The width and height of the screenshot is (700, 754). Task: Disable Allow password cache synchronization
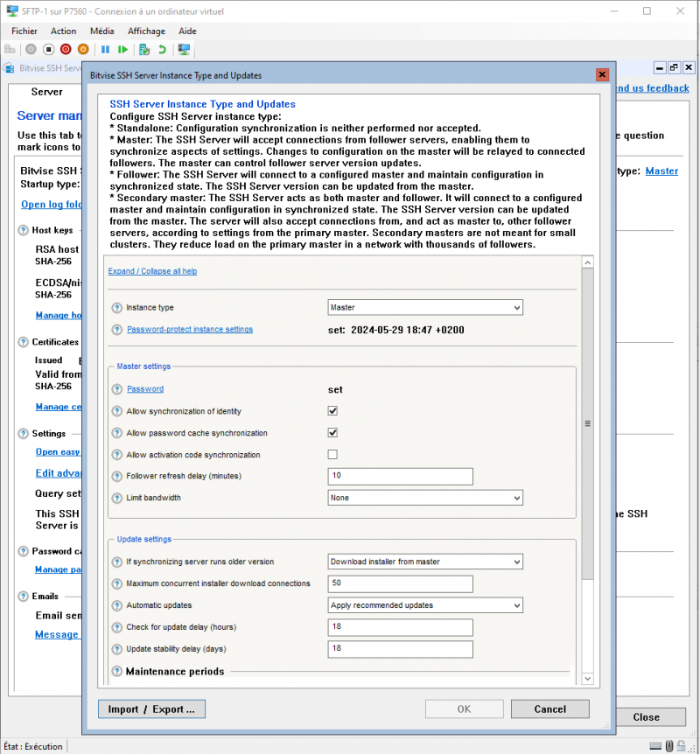[332, 432]
